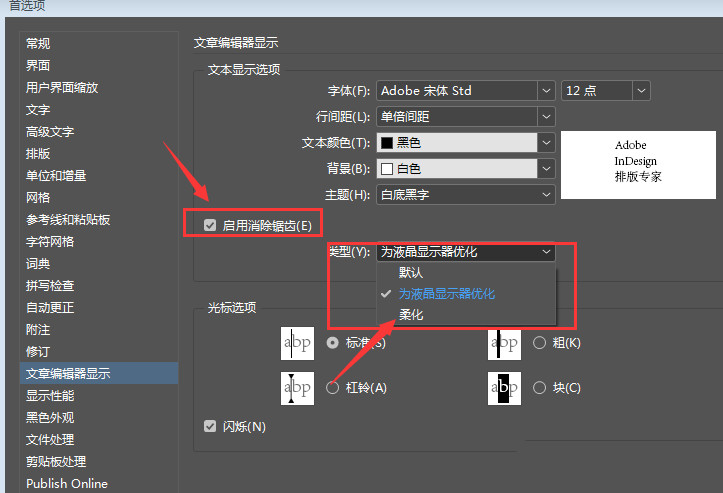Toggle the 启用消除锯齿 checkbox
The width and height of the screenshot is (723, 493).
(x=210, y=225)
